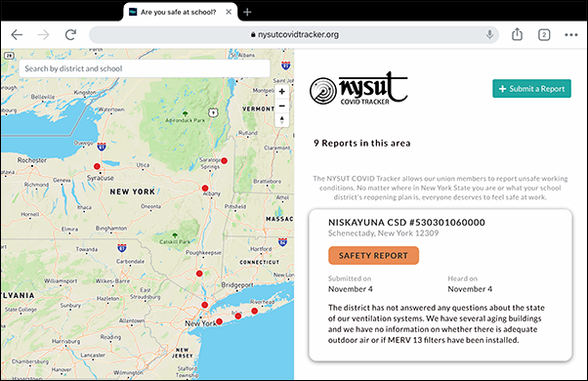The height and width of the screenshot is (381, 588).
Task: Open the three-dot browser menu
Action: click(x=571, y=35)
